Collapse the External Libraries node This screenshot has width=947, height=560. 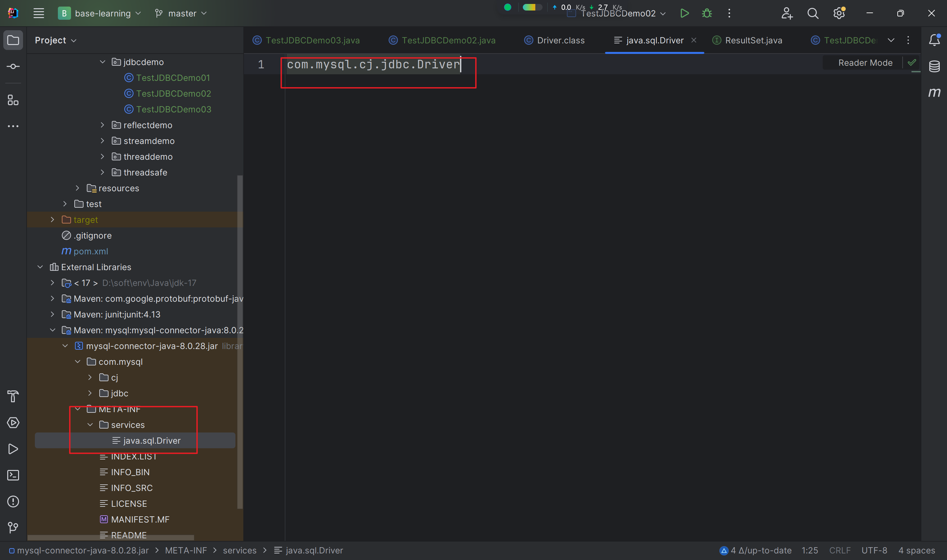[x=40, y=267]
